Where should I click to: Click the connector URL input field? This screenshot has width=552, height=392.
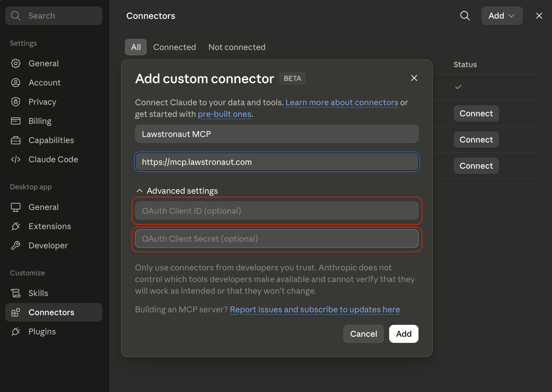click(x=277, y=162)
